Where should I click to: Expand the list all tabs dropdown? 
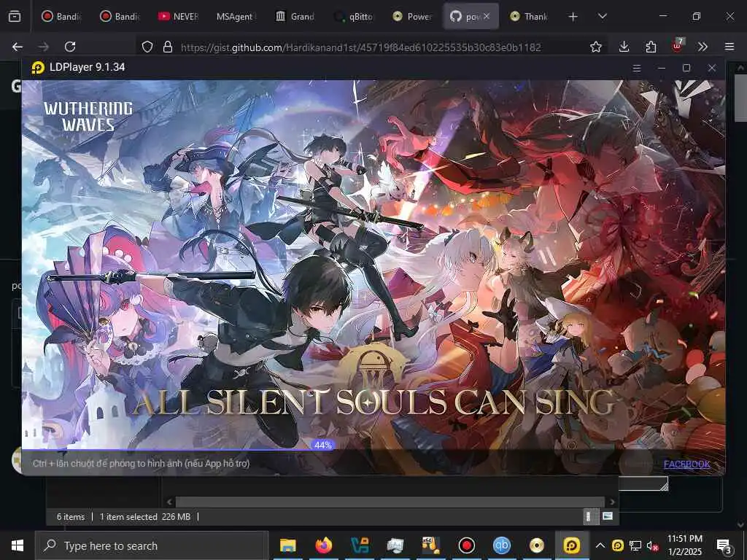pos(602,16)
